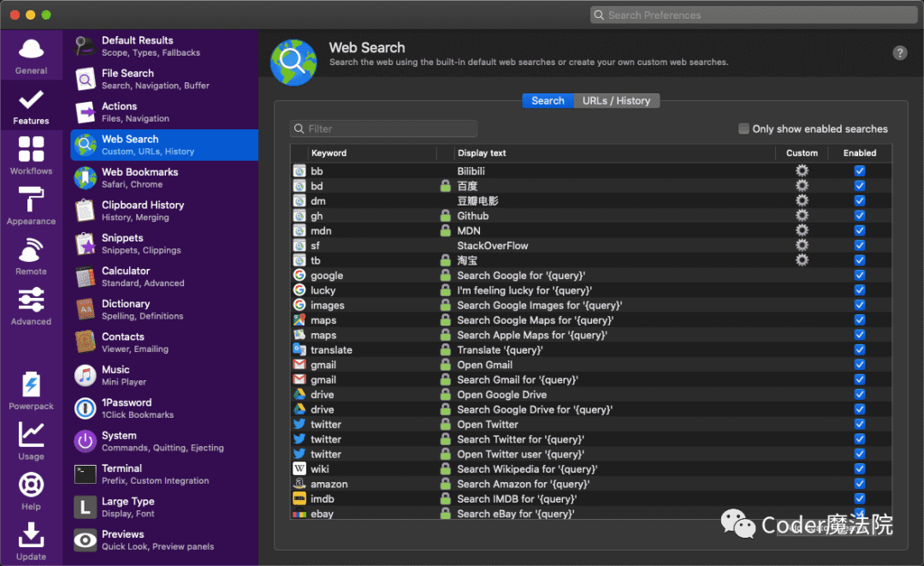Select the 'Open Twitter user {query}' row
Image resolution: width=924 pixels, height=566 pixels.
pyautogui.click(x=591, y=454)
